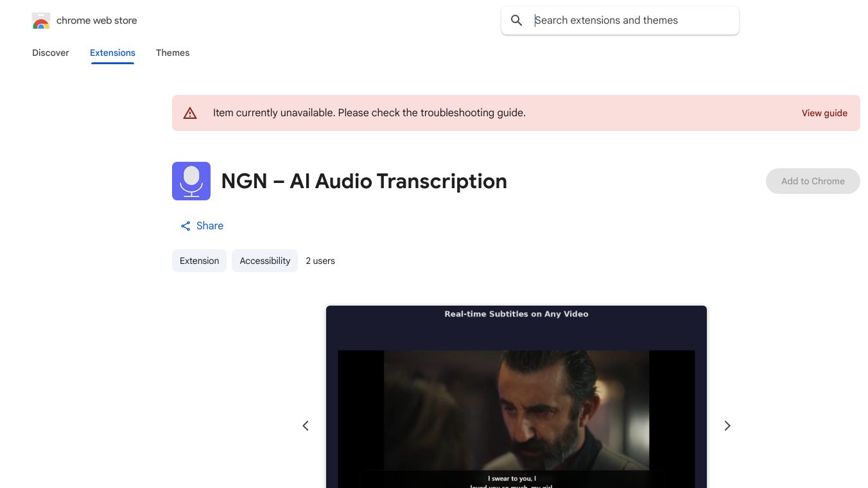This screenshot has width=868, height=488.
Task: Switch to the Discover tab
Action: (x=50, y=53)
